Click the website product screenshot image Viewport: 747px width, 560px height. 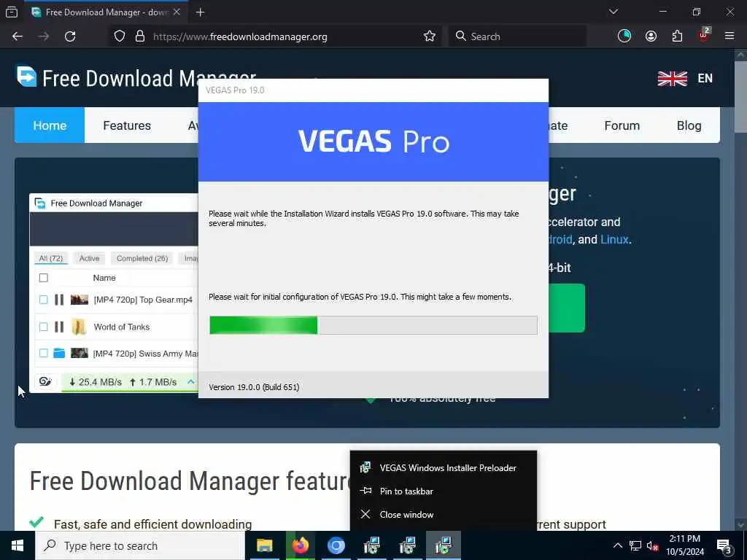114,293
